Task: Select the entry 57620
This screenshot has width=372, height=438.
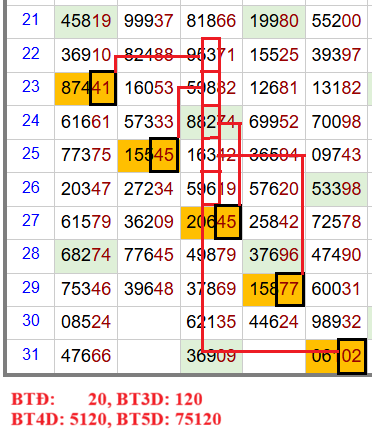Action: [x=274, y=189]
